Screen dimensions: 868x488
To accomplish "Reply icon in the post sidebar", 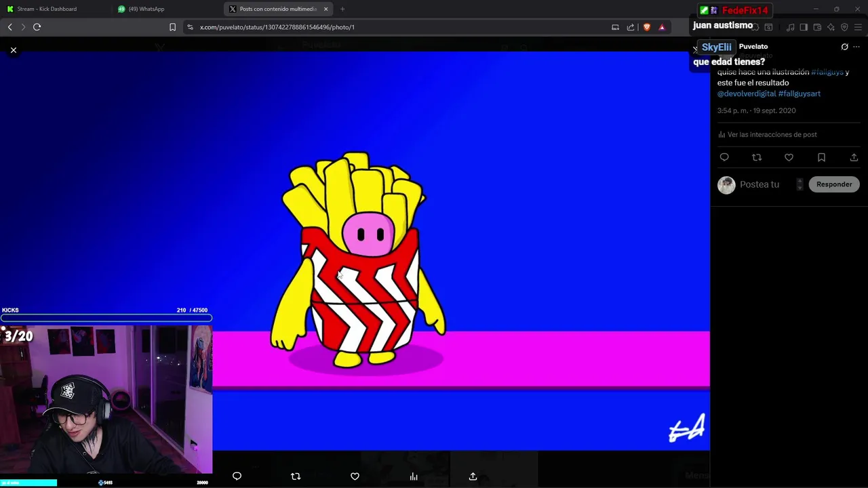I will (724, 157).
